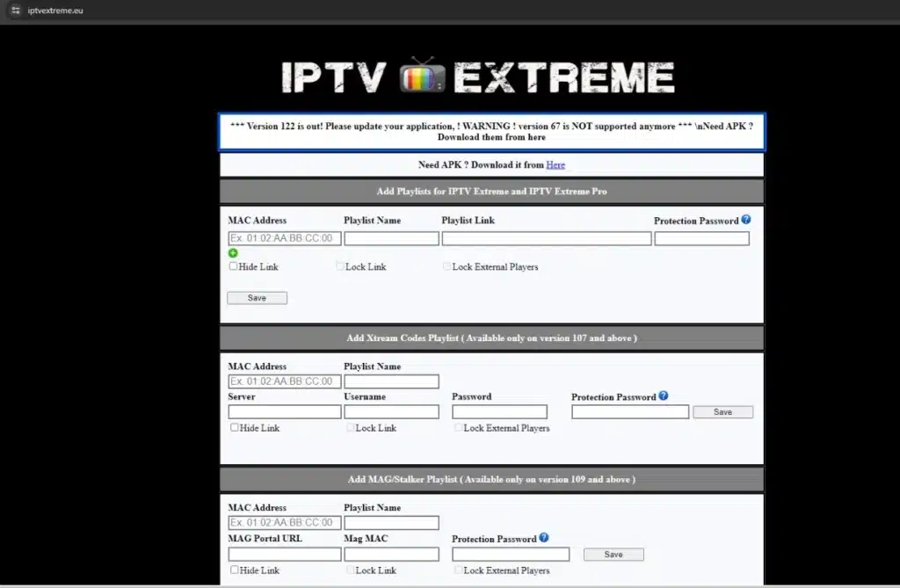Screen dimensions: 900x588
Task: Check Lock Link in MAG/Stalker section
Action: click(x=351, y=570)
